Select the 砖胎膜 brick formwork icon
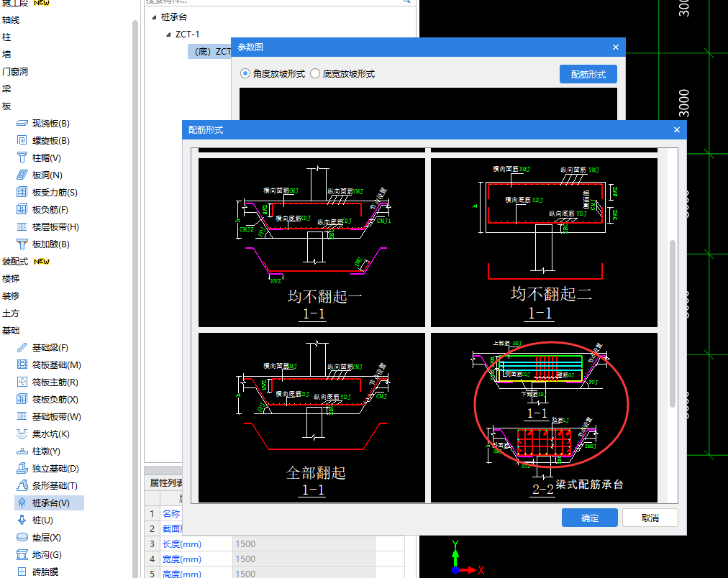Viewport: 728px width, 578px height. (22, 572)
